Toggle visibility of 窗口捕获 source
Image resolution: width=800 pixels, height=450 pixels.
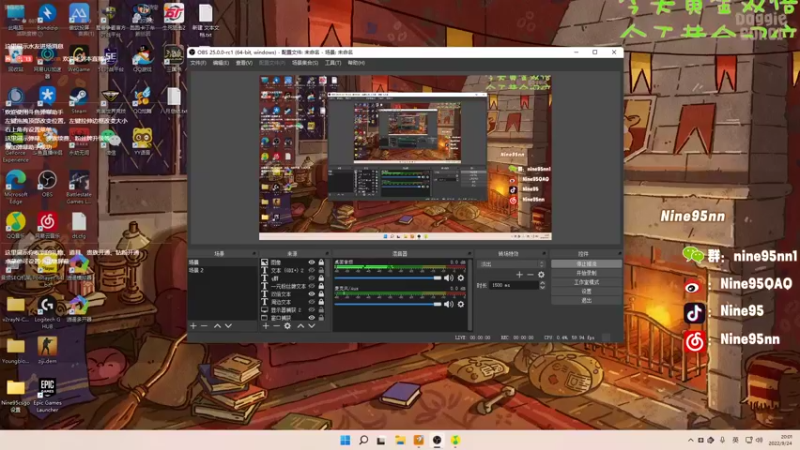311,318
